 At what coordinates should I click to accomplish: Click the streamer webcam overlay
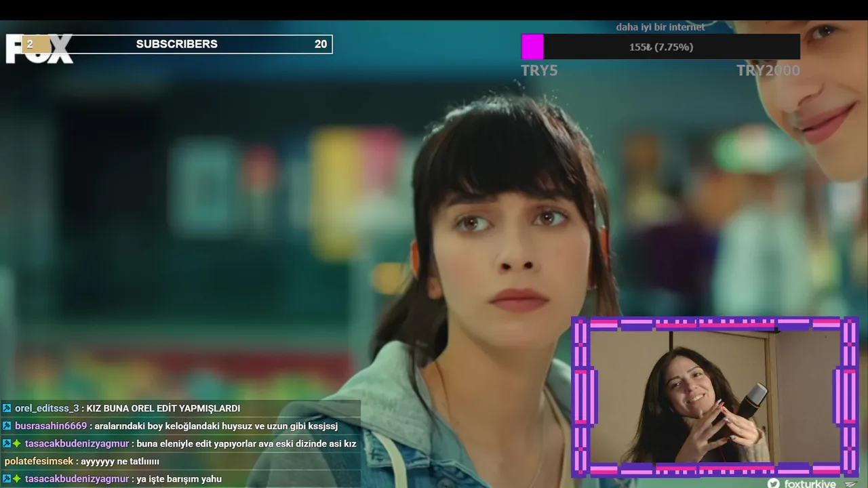coord(715,396)
